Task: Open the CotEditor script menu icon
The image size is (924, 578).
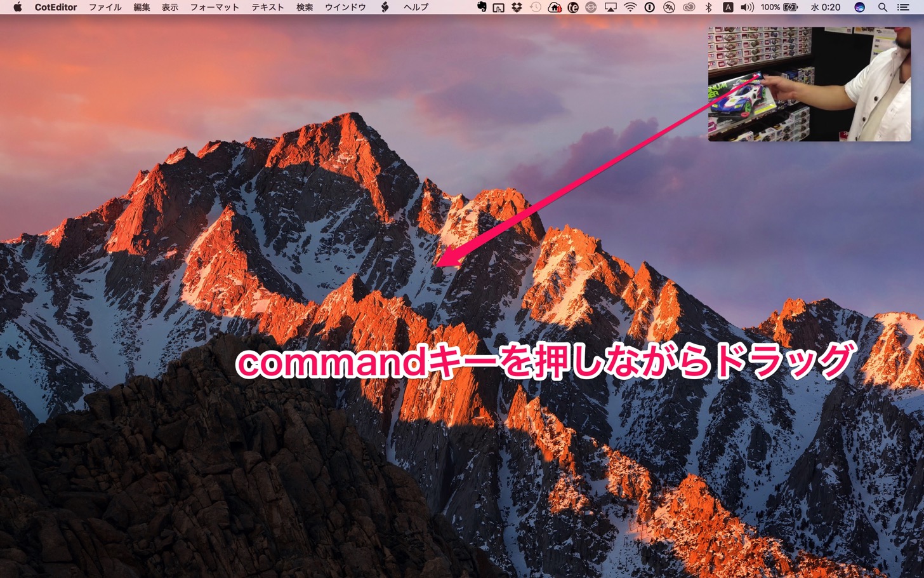Action: (x=385, y=8)
